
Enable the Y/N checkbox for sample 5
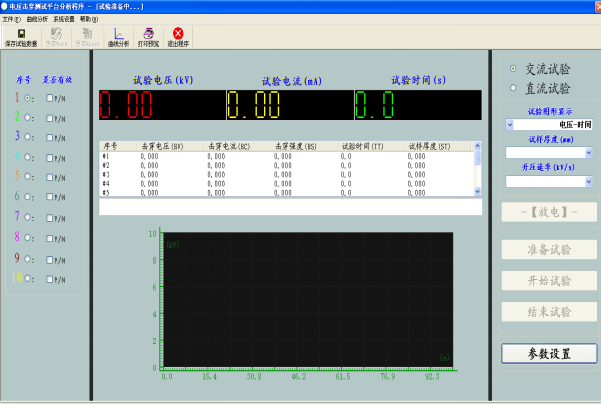pos(50,177)
